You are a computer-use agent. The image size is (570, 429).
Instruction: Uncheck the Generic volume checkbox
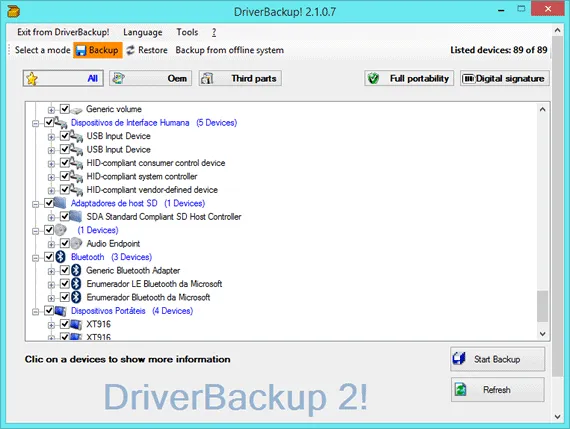(65, 109)
